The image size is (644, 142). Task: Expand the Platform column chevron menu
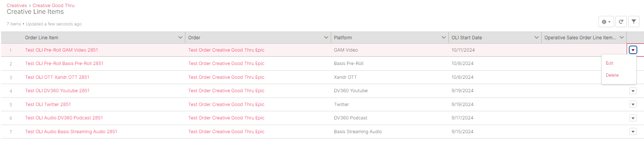(444, 37)
